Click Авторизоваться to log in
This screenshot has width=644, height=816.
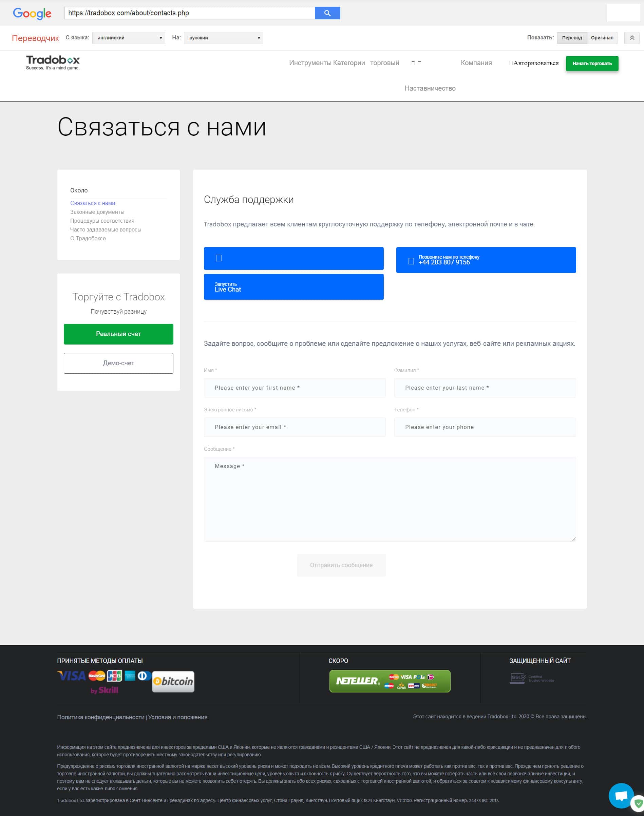coord(534,63)
